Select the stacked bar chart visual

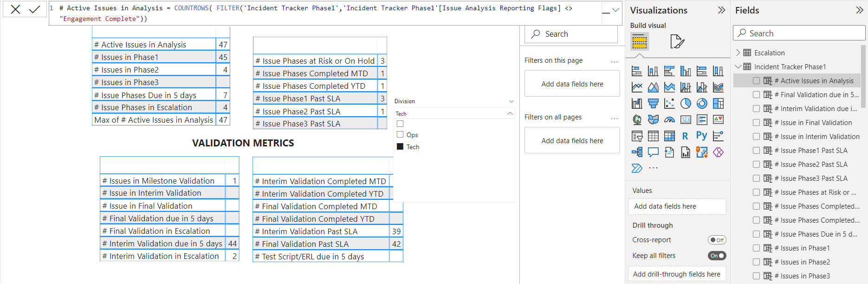637,71
